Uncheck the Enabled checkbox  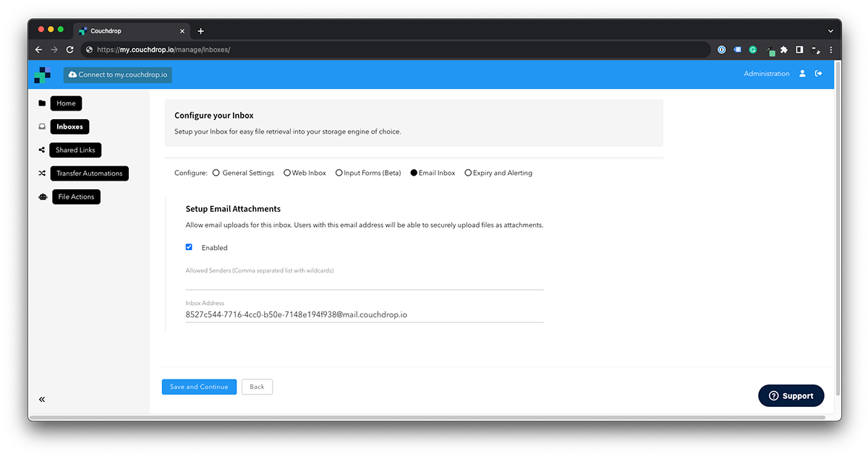pos(189,247)
